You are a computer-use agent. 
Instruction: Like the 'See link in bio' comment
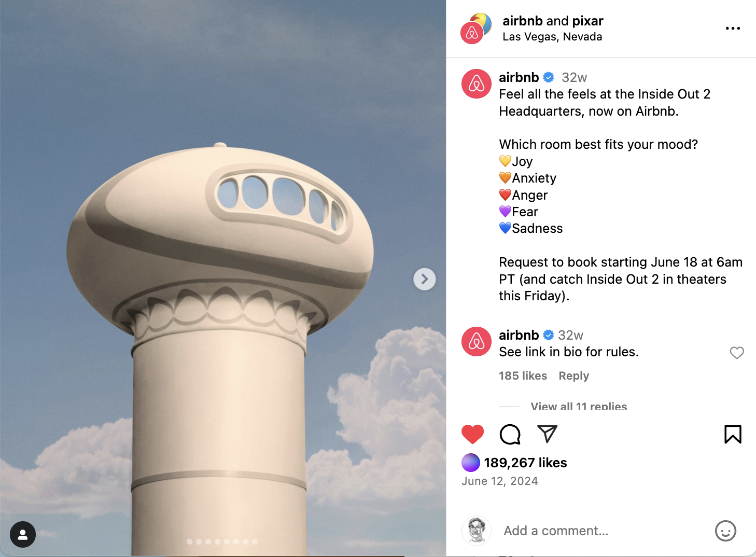[x=737, y=353]
